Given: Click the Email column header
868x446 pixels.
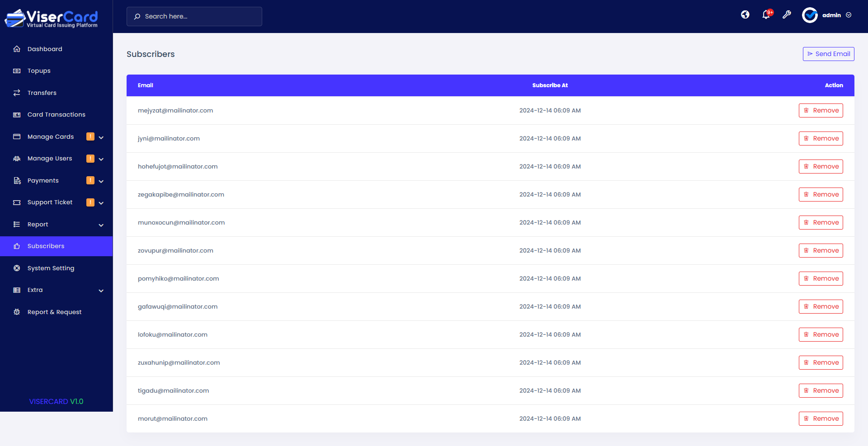Looking at the screenshot, I should coord(146,85).
